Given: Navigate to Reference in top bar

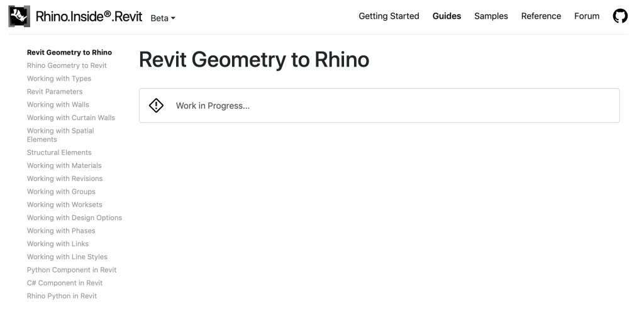Looking at the screenshot, I should pos(541,16).
